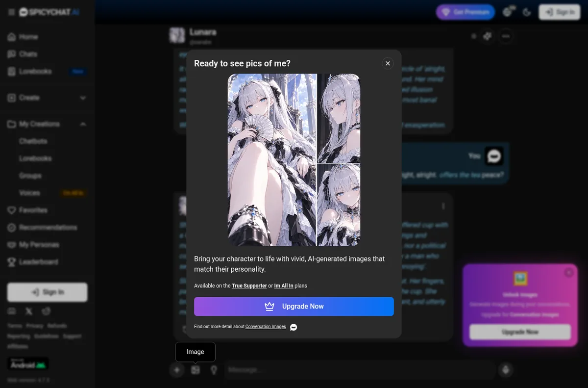Image resolution: width=588 pixels, height=388 pixels.
Task: Click the Privacy footer link
Action: [x=35, y=326]
